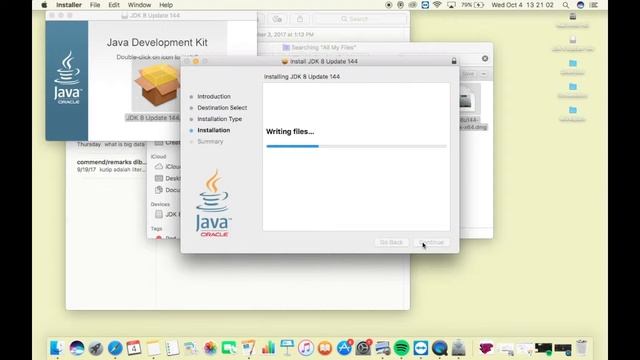Open the Window menu
Image resolution: width=640 pixels, height=360 pixels.
pos(139,5)
